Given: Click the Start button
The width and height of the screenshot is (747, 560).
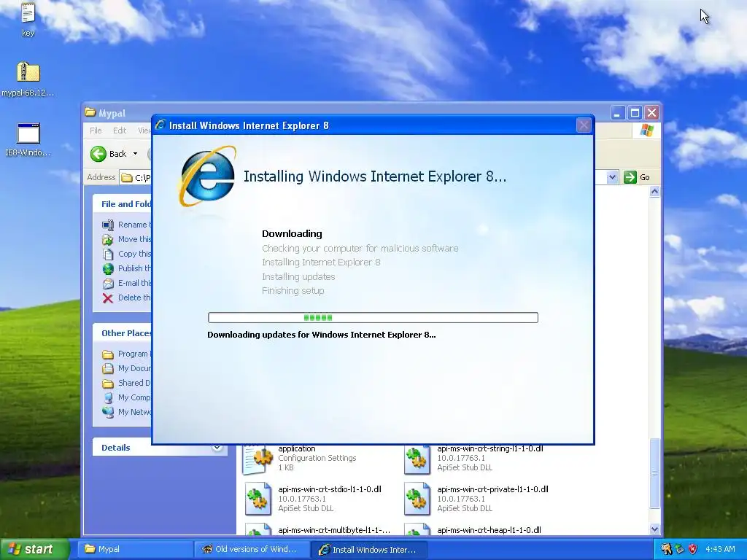Looking at the screenshot, I should (x=34, y=549).
